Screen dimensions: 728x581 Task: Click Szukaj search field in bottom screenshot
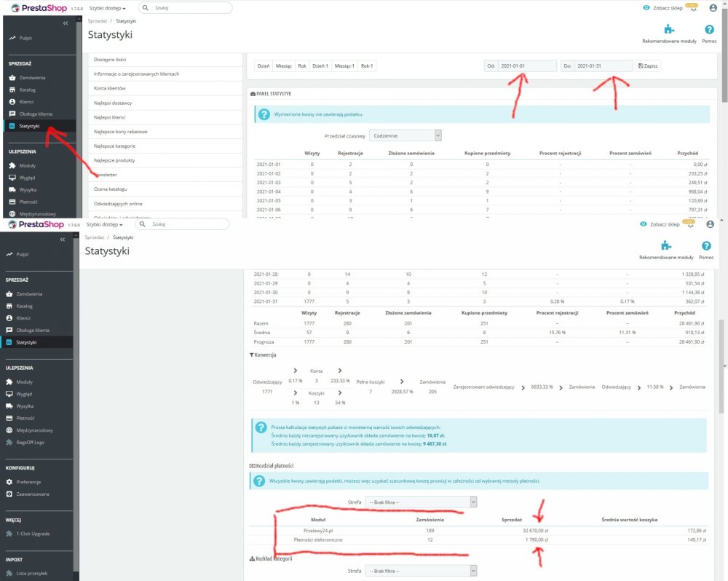182,224
